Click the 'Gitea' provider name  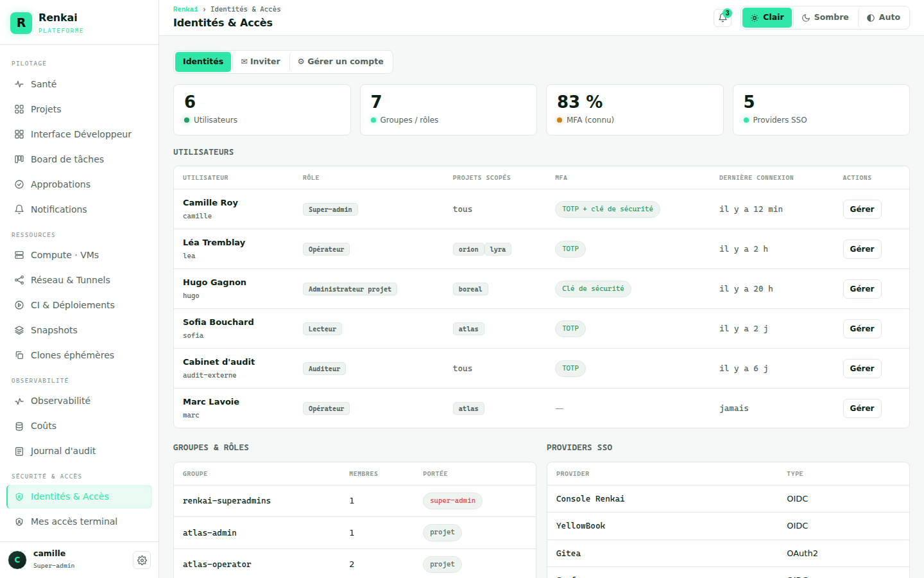pos(569,554)
